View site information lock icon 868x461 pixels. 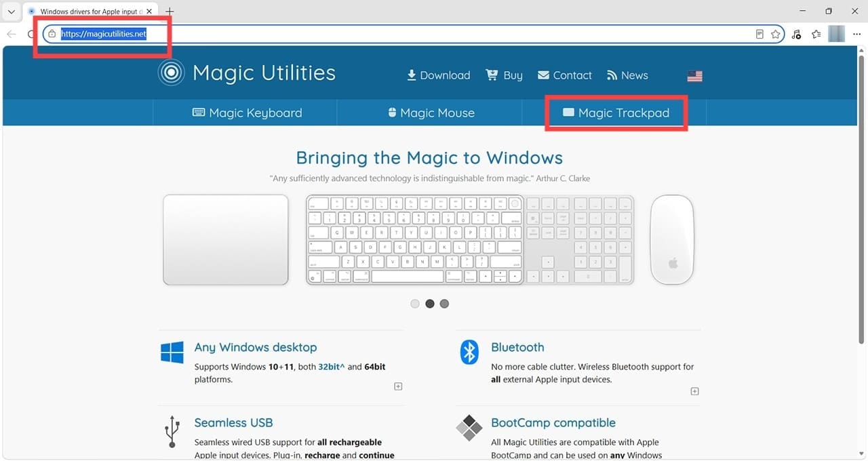pyautogui.click(x=52, y=34)
